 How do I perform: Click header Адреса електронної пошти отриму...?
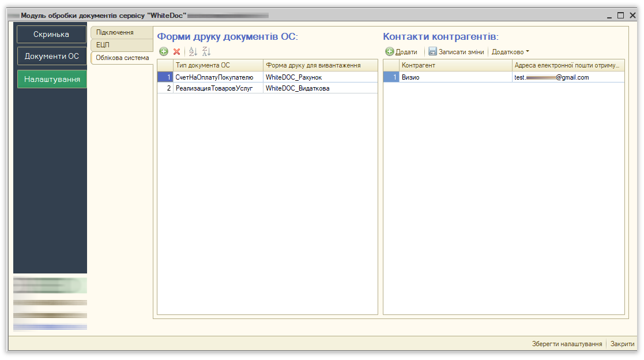(568, 65)
